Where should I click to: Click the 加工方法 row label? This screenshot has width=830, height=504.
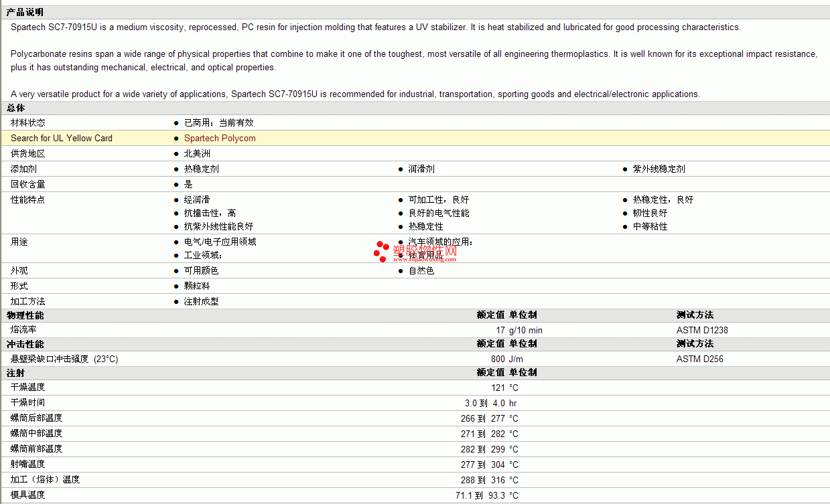pyautogui.click(x=28, y=301)
